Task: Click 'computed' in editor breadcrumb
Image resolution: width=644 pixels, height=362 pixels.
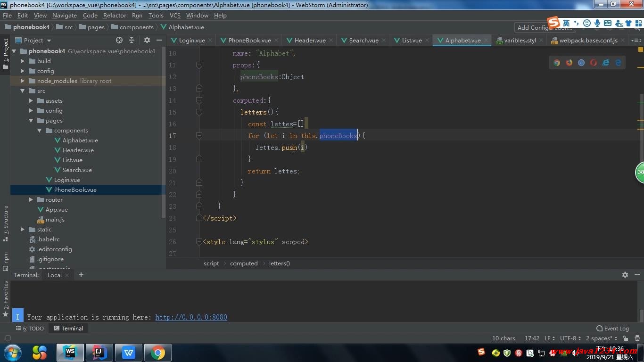Action: [x=244, y=263]
